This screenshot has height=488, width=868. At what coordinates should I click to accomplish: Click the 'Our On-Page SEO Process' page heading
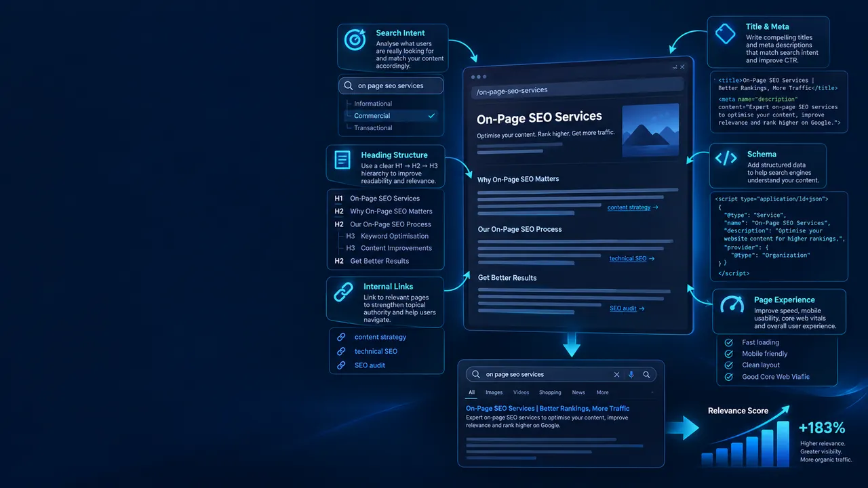pos(519,229)
